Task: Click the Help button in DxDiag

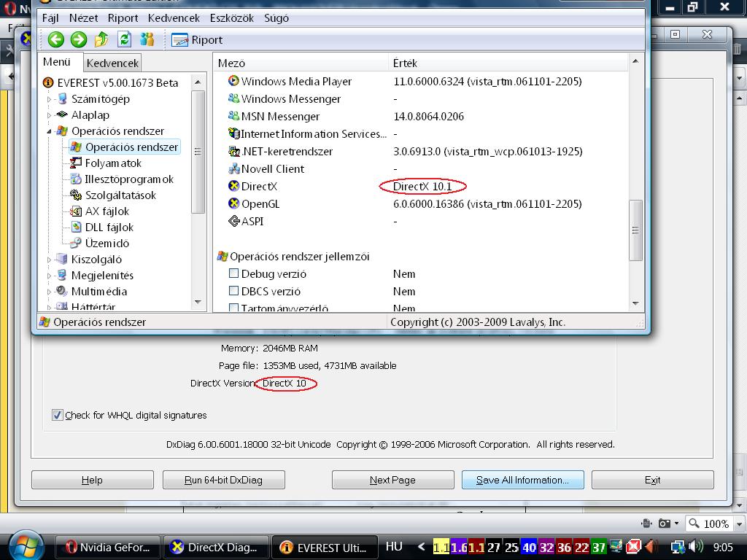Action: click(x=93, y=480)
